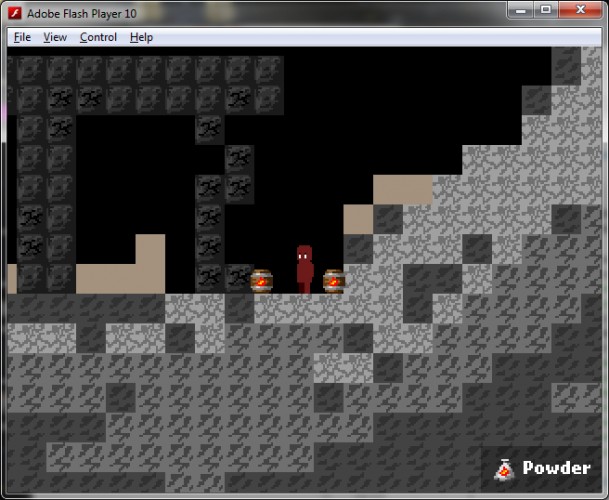Click the red character sprite
609x500 pixels.
[x=305, y=269]
